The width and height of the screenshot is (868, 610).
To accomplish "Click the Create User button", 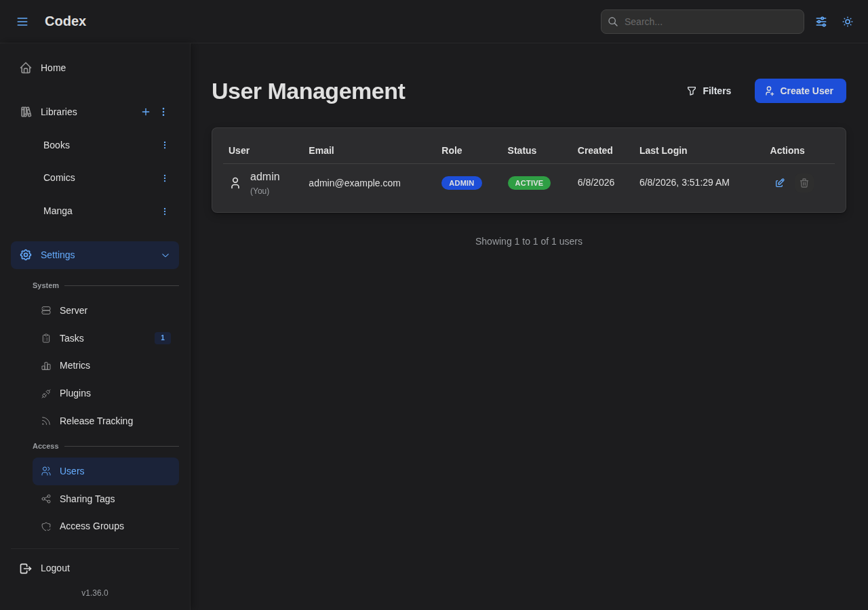I will (800, 91).
